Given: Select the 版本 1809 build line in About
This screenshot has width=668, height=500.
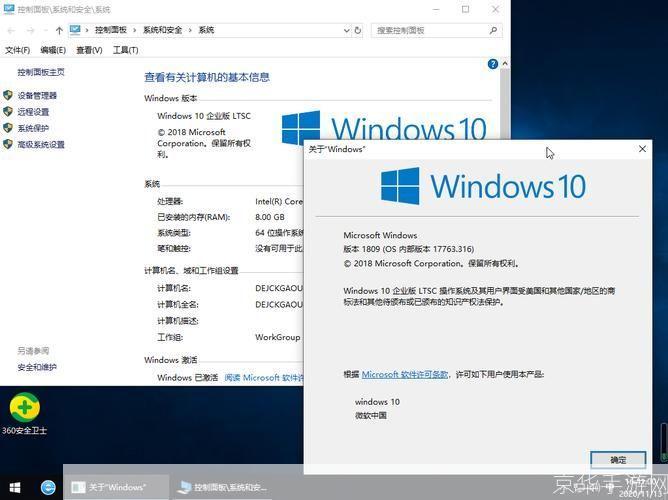Looking at the screenshot, I should click(x=409, y=249).
